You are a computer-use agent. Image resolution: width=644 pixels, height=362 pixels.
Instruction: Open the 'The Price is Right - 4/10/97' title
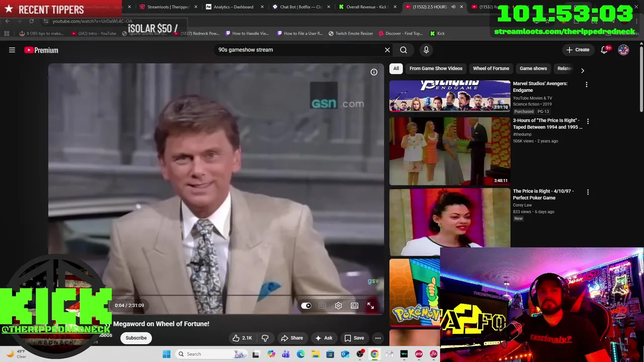point(543,195)
